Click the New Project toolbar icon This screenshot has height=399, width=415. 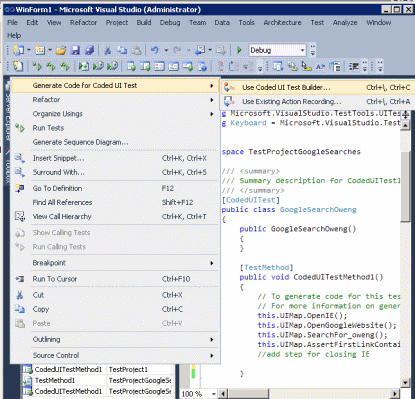tap(18, 50)
